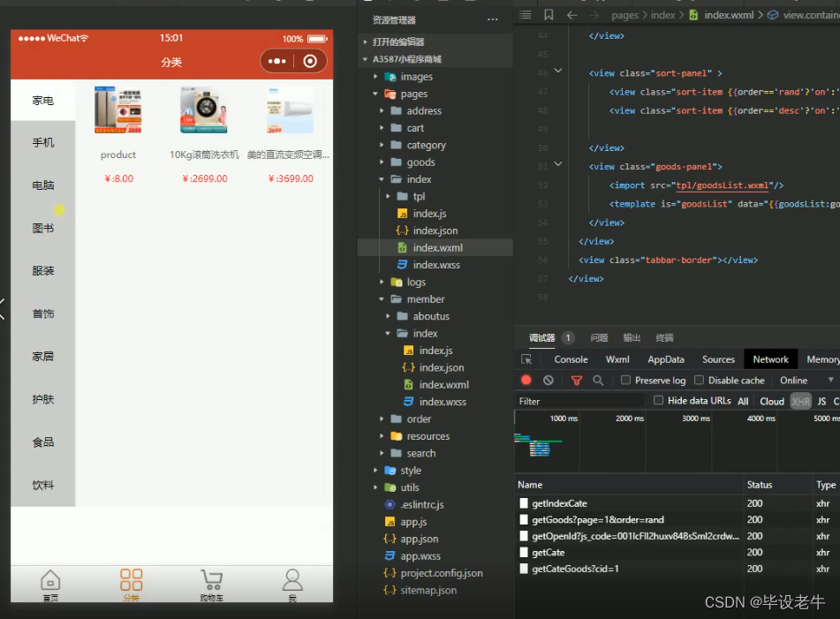Stop network recording with red circle

[526, 381]
